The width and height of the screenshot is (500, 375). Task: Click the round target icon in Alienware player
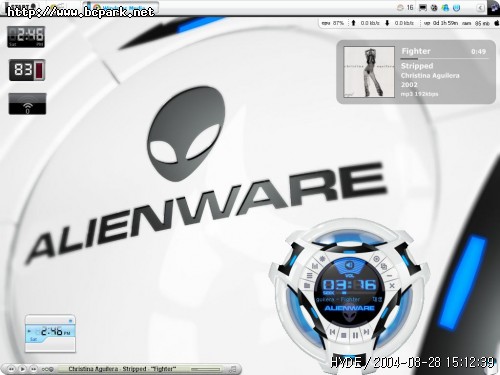(376, 259)
